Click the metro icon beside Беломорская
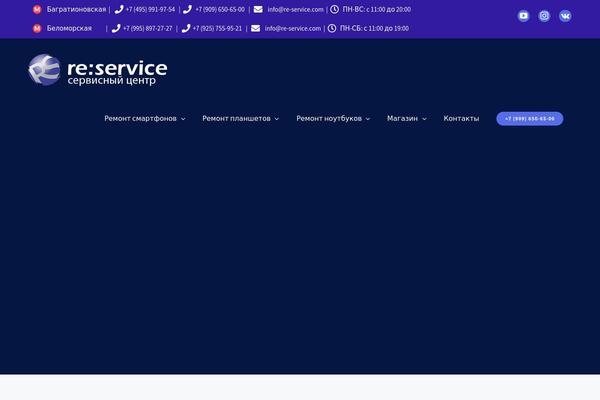This screenshot has width=600, height=400. tap(37, 28)
